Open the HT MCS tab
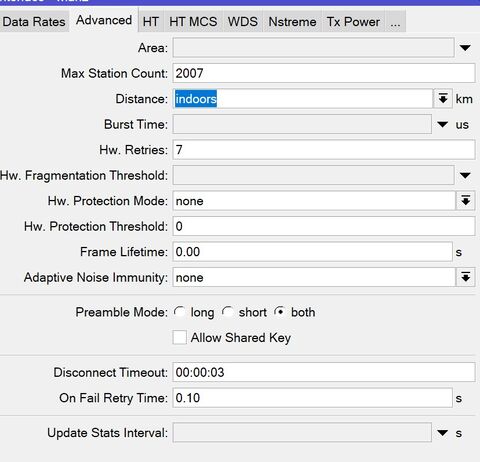Screen dimensions: 480x462 (x=193, y=22)
